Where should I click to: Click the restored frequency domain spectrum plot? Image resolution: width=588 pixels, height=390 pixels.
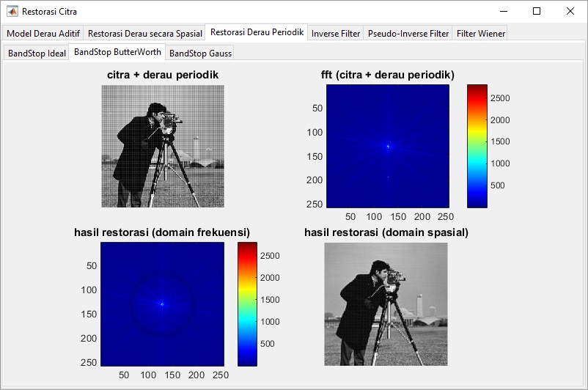tap(162, 304)
